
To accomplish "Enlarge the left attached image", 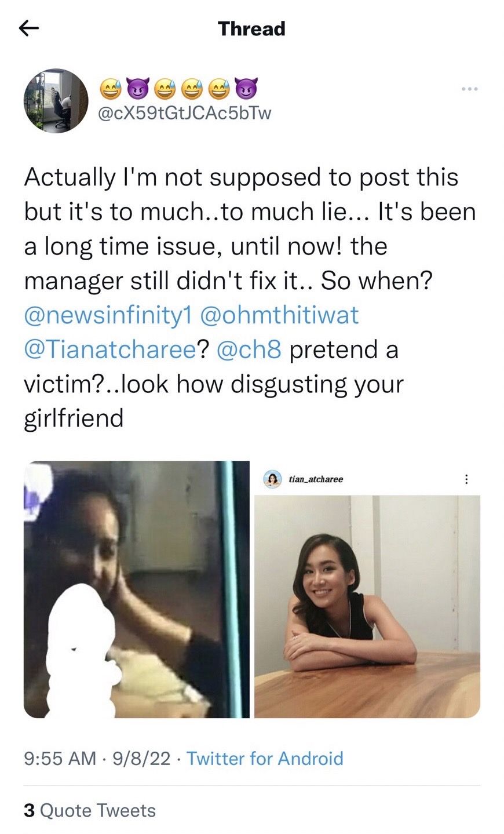I will coord(137,589).
